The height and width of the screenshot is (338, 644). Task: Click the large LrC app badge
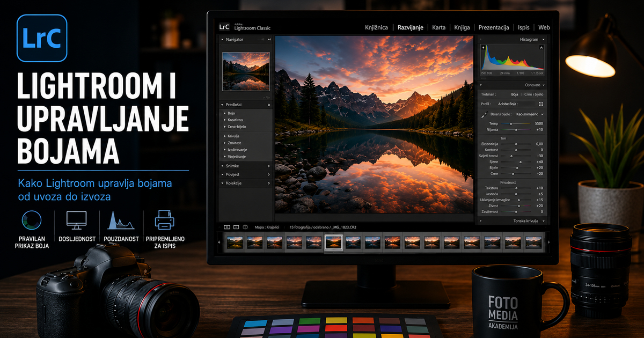[41, 39]
